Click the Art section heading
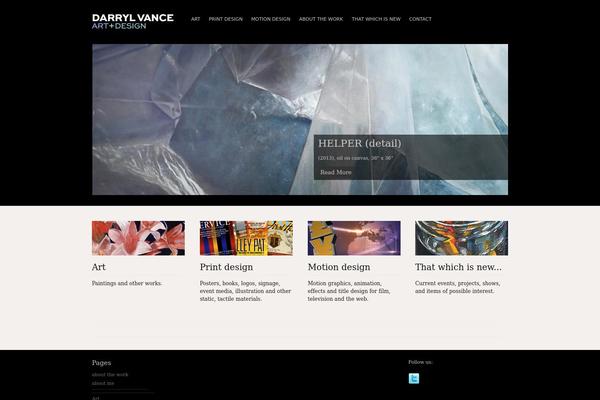The image size is (600, 400). (98, 267)
